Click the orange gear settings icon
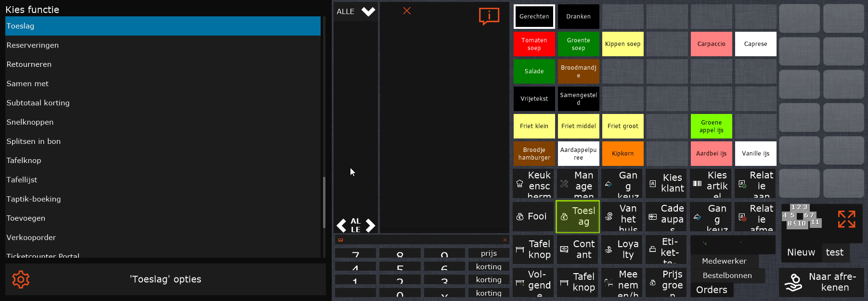This screenshot has width=868, height=301. [x=21, y=279]
